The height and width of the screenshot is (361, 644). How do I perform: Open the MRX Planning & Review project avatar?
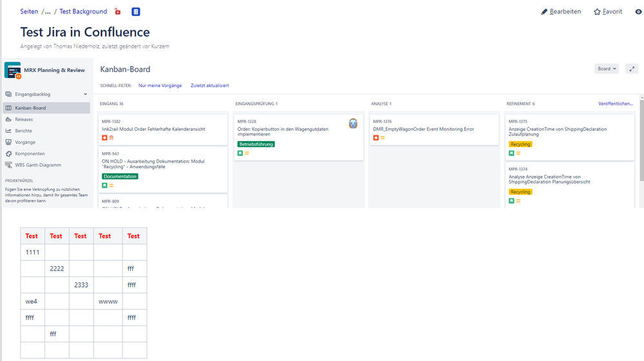coord(12,70)
